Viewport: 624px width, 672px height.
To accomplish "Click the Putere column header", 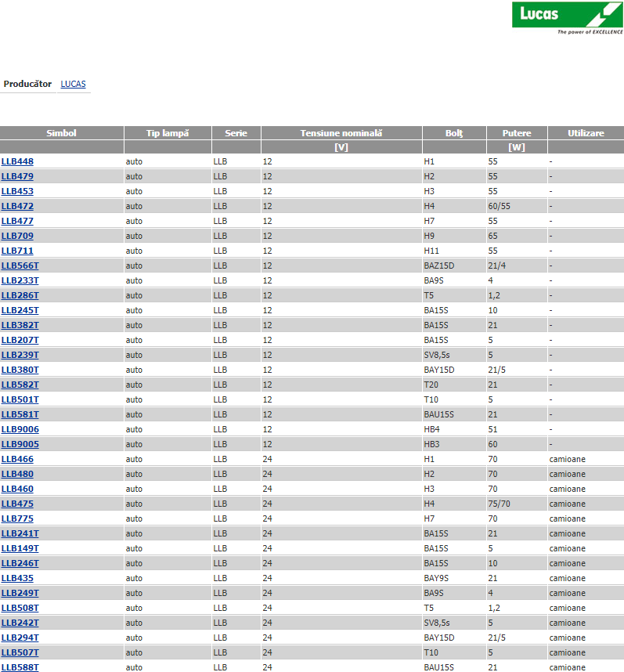I will 517,133.
